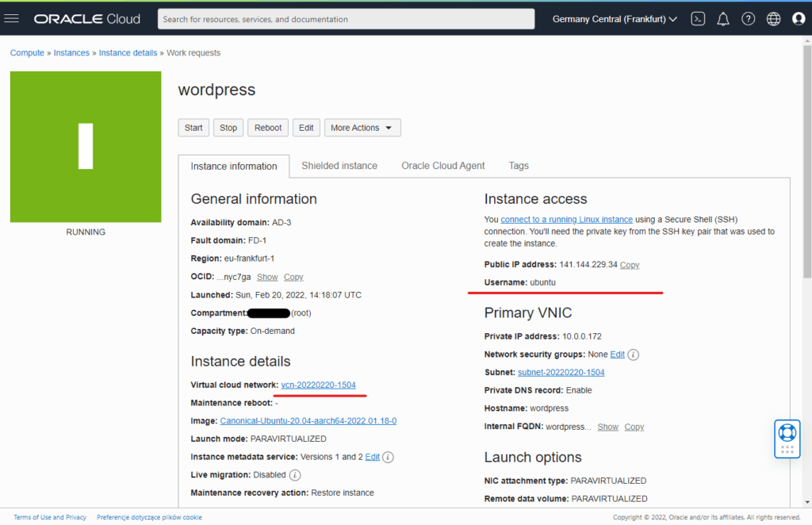Copy the OCID
This screenshot has width=812, height=525.
293,277
